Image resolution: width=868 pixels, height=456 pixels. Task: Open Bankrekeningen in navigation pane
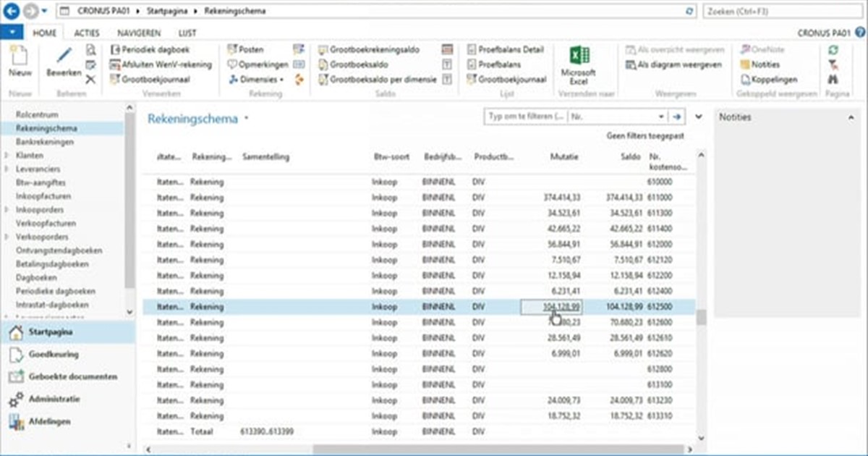click(45, 142)
